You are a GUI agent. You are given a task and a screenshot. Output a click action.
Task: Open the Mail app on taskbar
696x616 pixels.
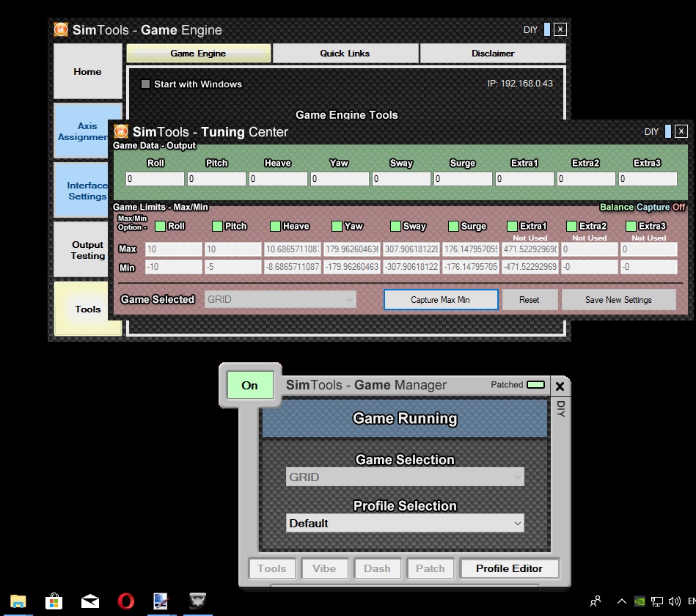click(89, 601)
